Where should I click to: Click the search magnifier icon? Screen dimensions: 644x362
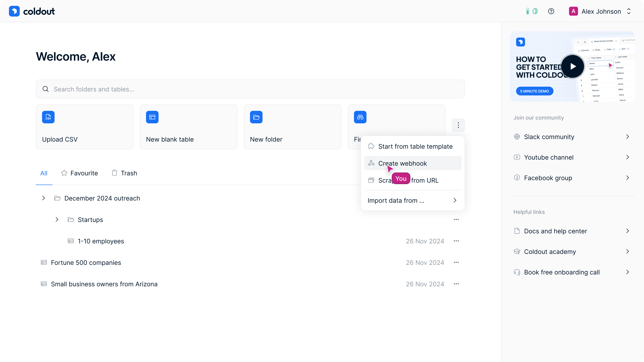point(45,89)
